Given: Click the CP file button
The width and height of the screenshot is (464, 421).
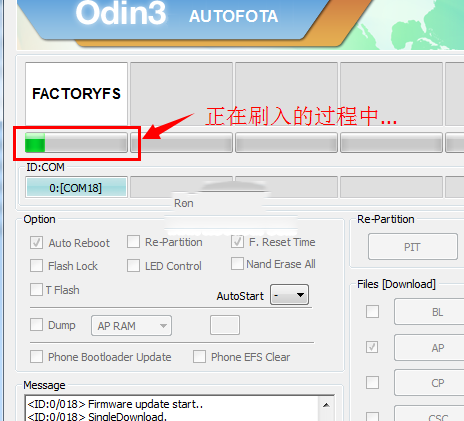Looking at the screenshot, I should pos(429,382).
